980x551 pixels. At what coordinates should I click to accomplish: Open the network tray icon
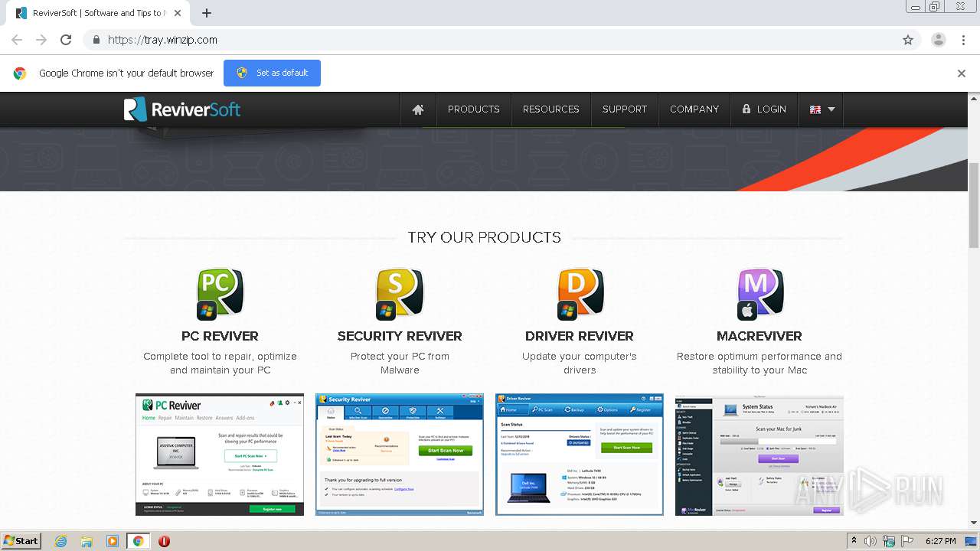coord(889,541)
